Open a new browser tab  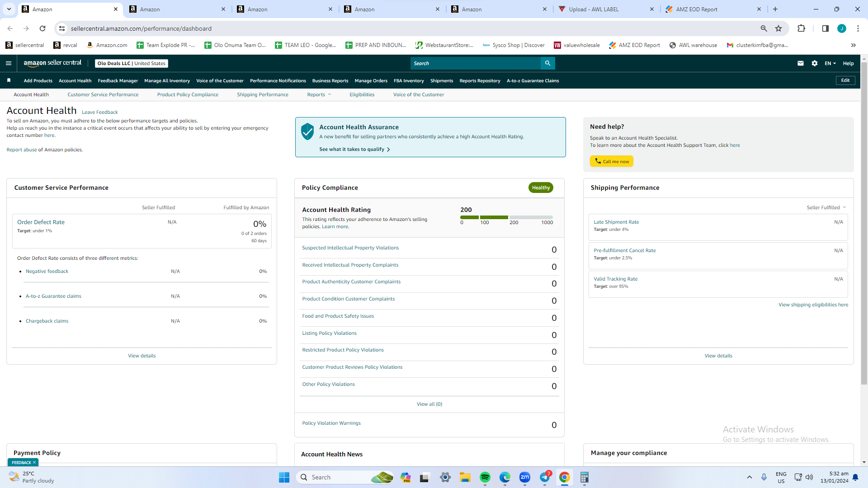tap(775, 9)
